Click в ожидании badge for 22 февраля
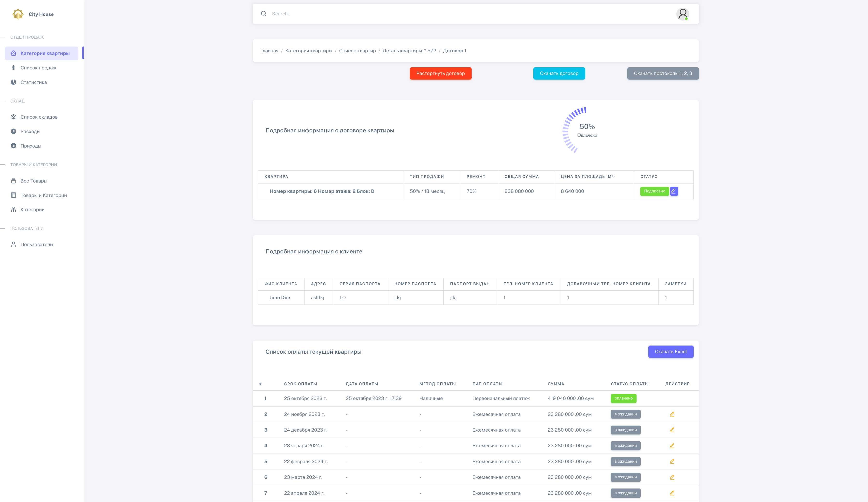This screenshot has width=868, height=502. [625, 461]
